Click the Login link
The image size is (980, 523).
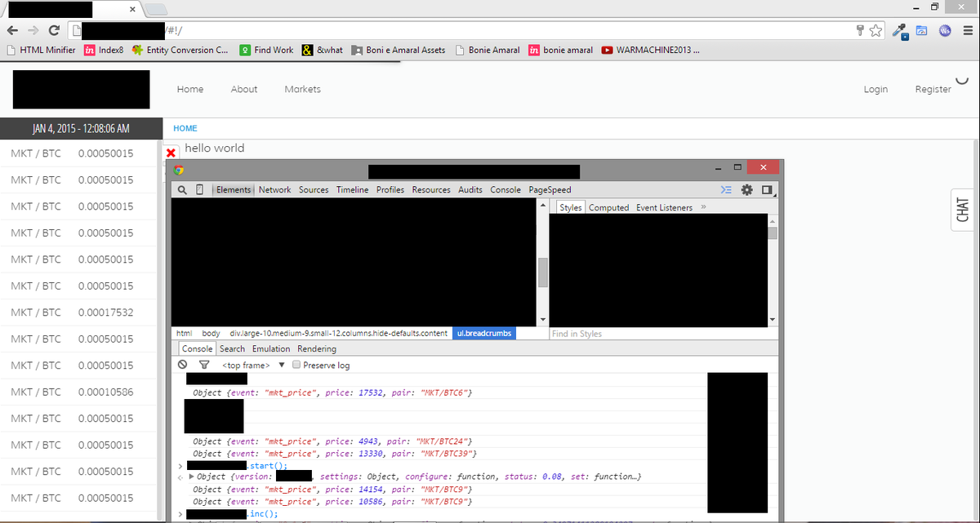[x=875, y=89]
